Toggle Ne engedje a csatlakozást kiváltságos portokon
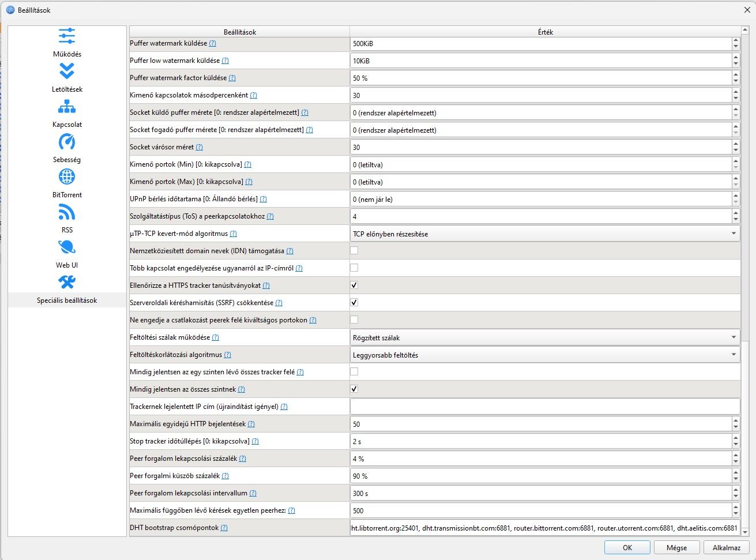 point(354,320)
